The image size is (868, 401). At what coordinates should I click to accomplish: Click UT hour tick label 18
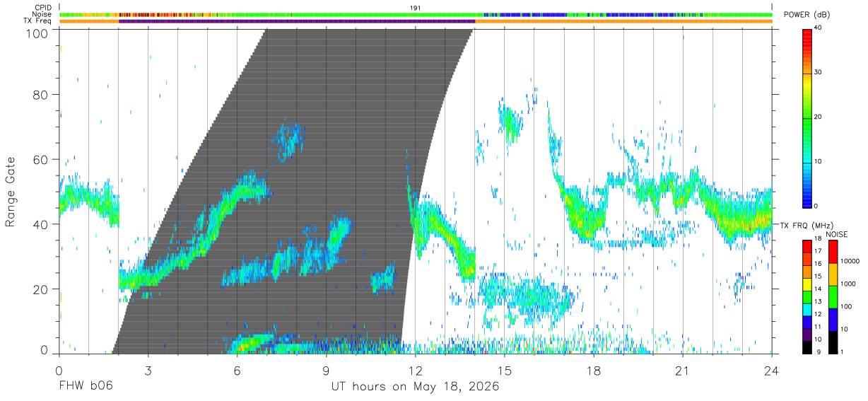[594, 371]
